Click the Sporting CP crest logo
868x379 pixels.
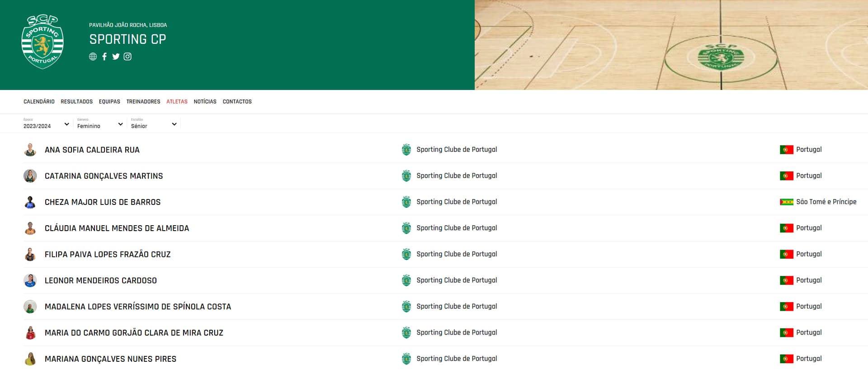point(42,42)
